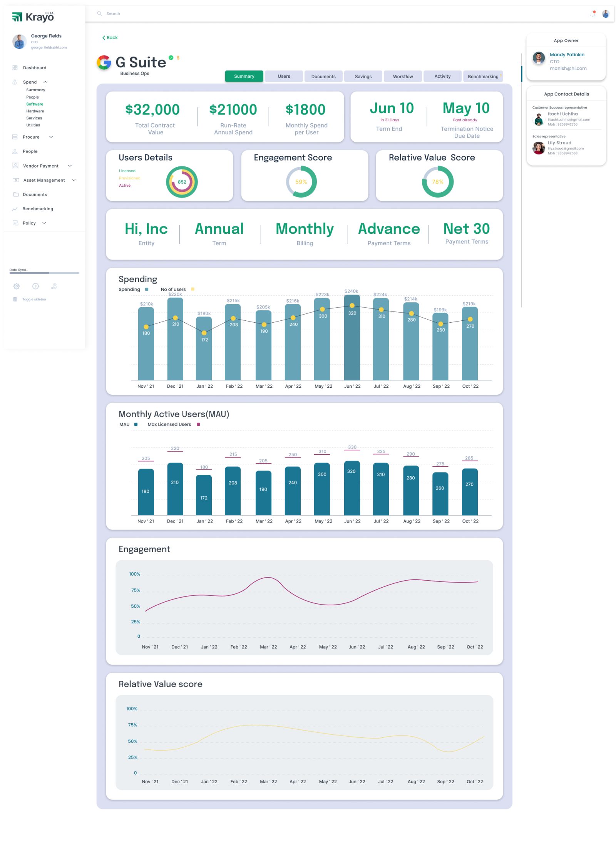Click the People sidebar icon

click(x=15, y=151)
